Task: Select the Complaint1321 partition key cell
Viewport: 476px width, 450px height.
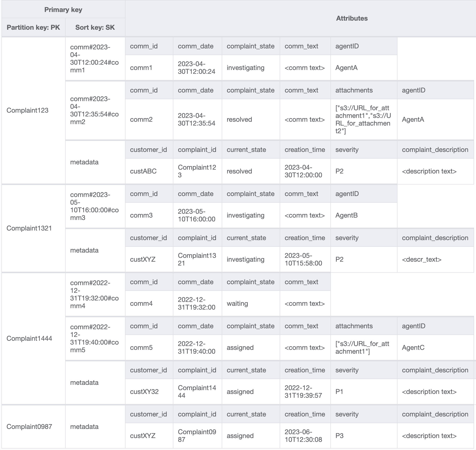Action: (29, 228)
